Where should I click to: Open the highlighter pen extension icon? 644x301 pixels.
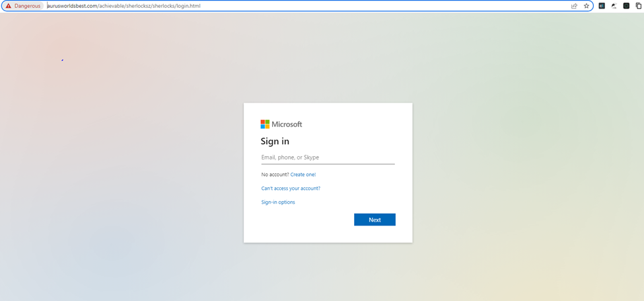click(x=614, y=6)
